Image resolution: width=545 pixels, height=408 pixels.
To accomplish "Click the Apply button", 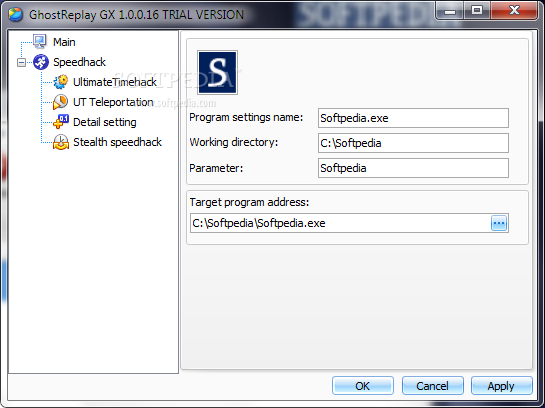I will click(x=501, y=386).
